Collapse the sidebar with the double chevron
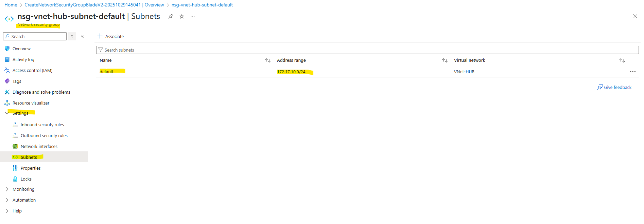This screenshot has width=644, height=224. (82, 36)
